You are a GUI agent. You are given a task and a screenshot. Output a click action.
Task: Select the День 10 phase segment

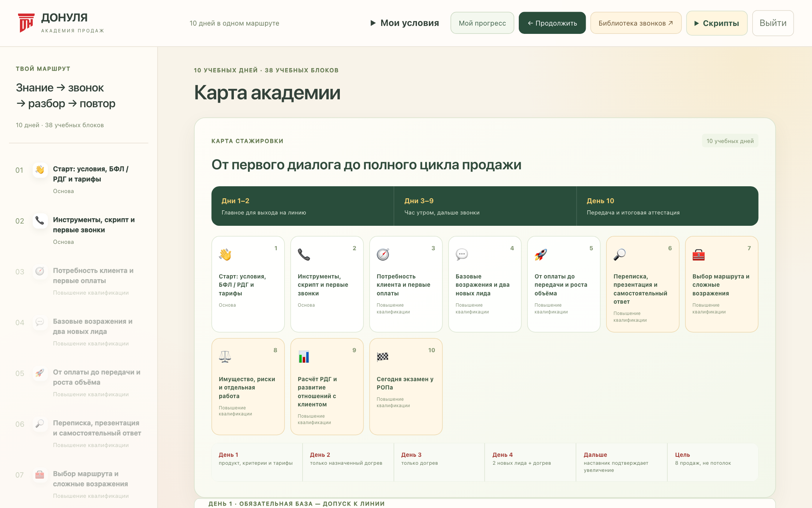pyautogui.click(x=668, y=206)
